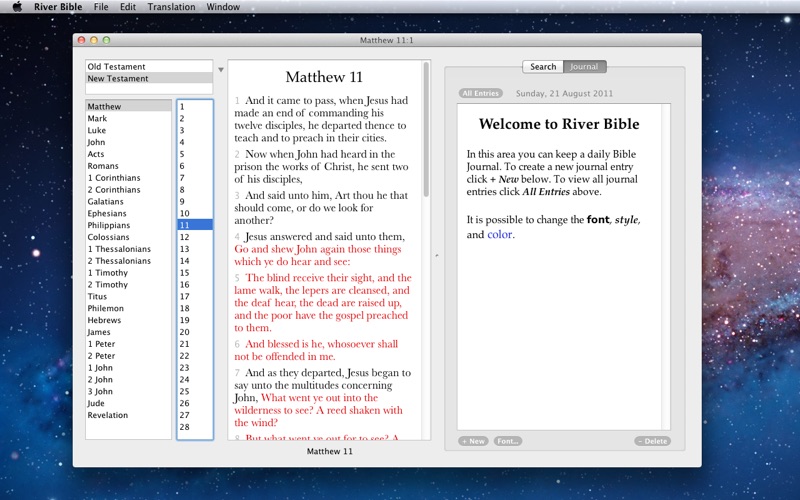Click the split pane divider handle
Viewport: 800px width, 500px height.
point(435,256)
